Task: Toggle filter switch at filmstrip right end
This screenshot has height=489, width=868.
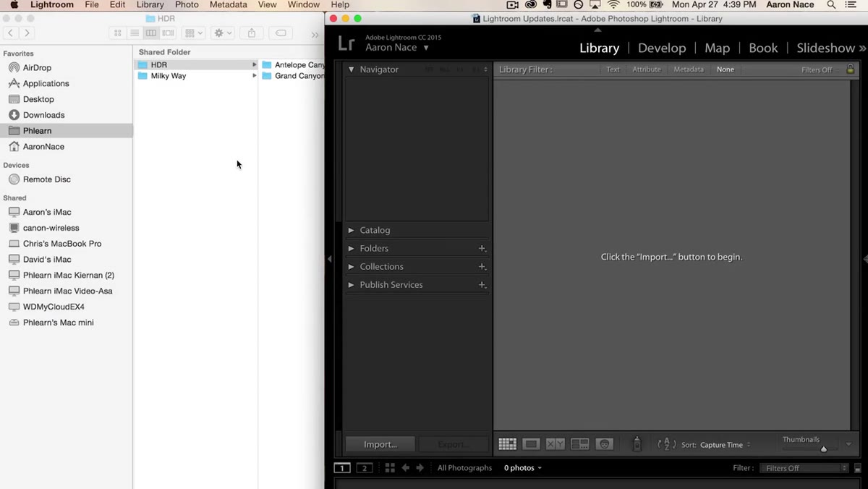Action: (x=857, y=468)
